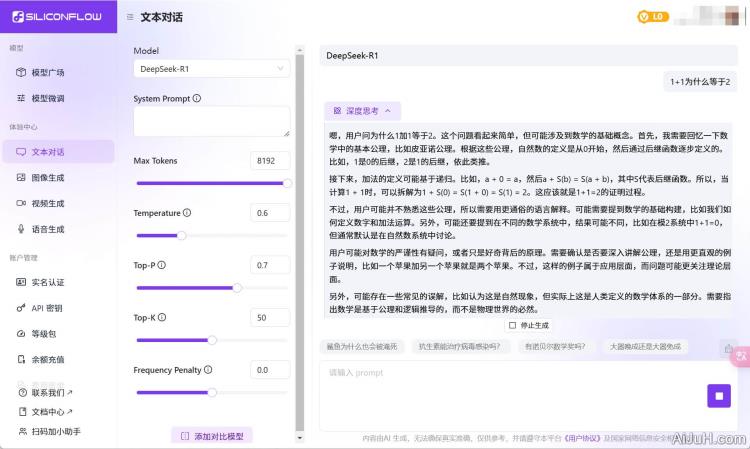Open the API 密钥 page

pos(46,308)
